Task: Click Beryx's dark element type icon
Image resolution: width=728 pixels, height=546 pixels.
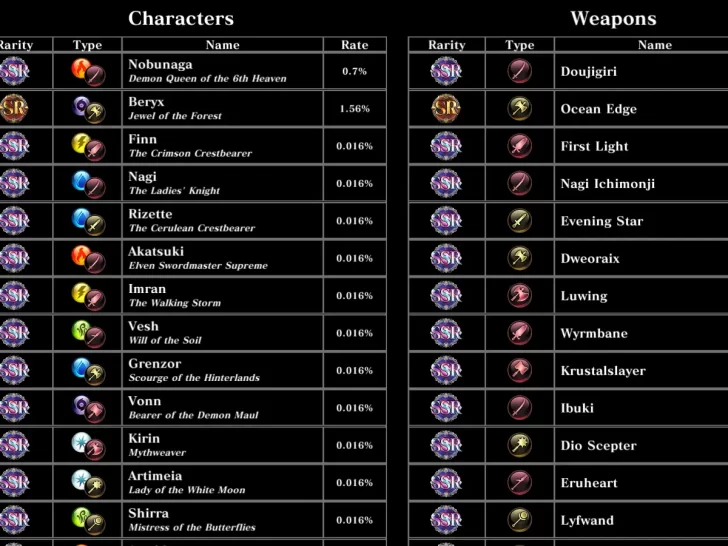Action: coord(81,105)
